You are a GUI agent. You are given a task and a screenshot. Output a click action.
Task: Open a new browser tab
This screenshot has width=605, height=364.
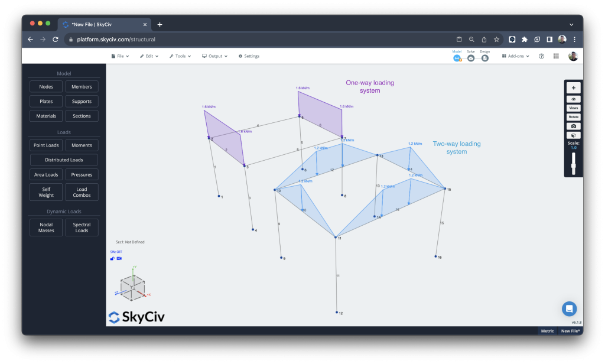coord(160,24)
